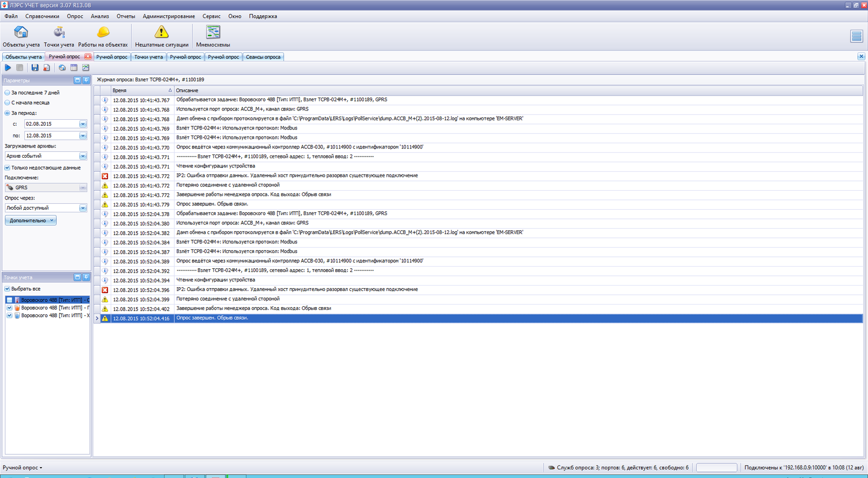Open the Администрирование menu
Image resolution: width=868 pixels, height=478 pixels.
tap(169, 16)
